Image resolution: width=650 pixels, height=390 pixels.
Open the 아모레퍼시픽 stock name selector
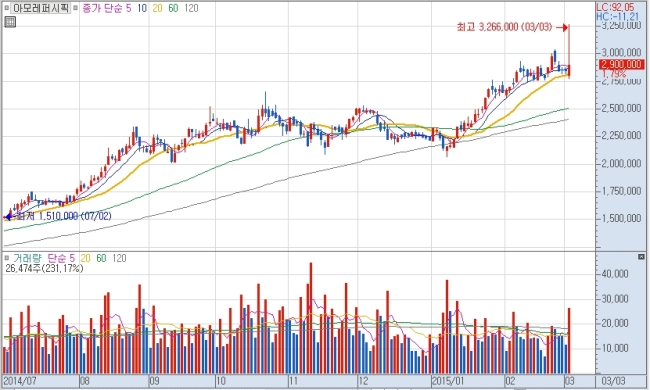click(x=41, y=8)
